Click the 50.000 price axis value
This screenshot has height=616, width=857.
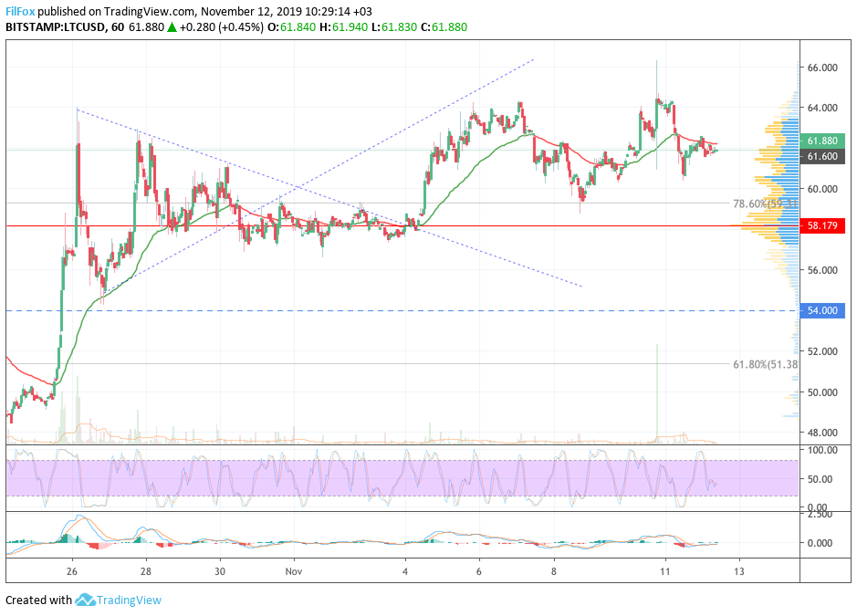(822, 392)
